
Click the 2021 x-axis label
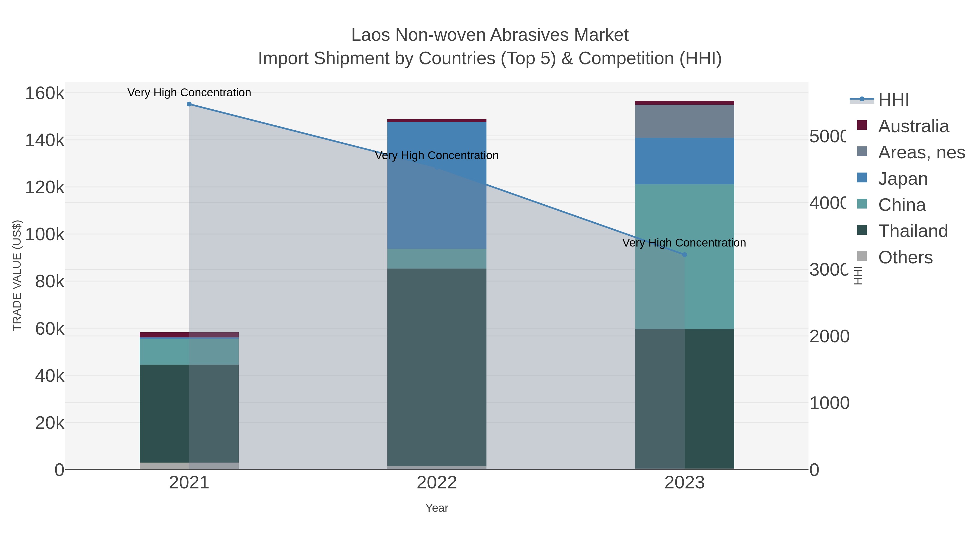pos(189,483)
